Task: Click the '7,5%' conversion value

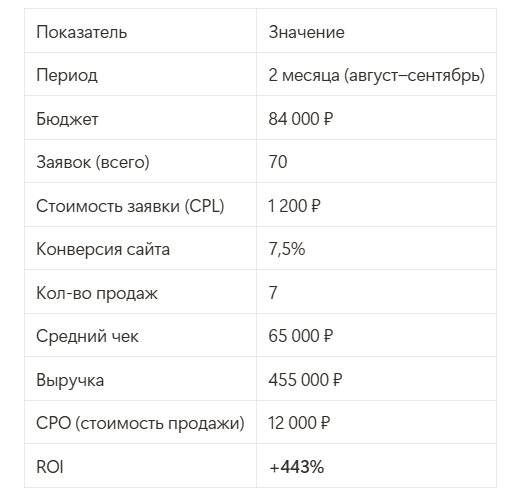Action: [287, 249]
